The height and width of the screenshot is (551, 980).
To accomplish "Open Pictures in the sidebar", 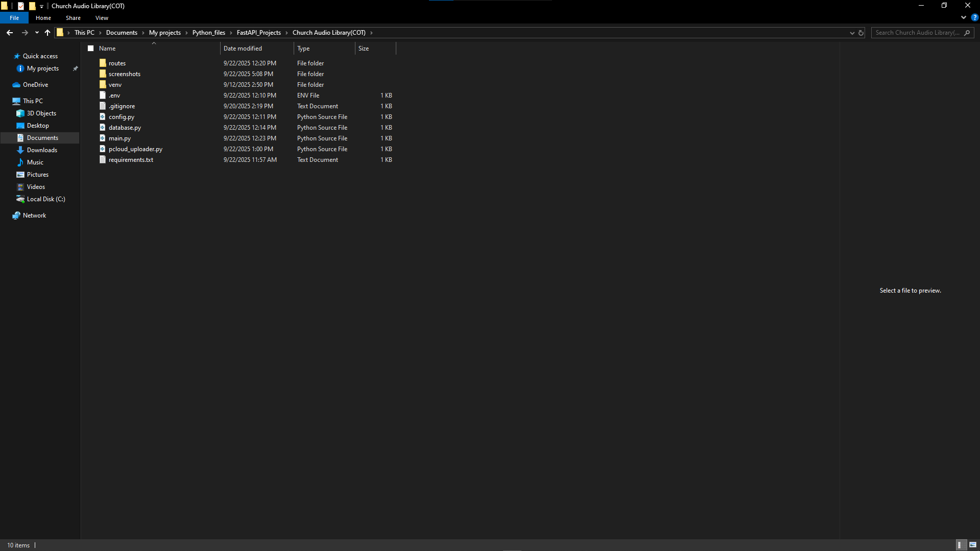I will 37,175.
